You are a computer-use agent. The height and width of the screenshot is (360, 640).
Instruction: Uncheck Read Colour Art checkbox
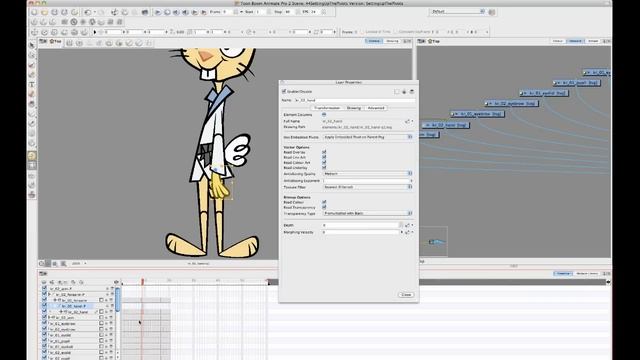[x=324, y=162]
